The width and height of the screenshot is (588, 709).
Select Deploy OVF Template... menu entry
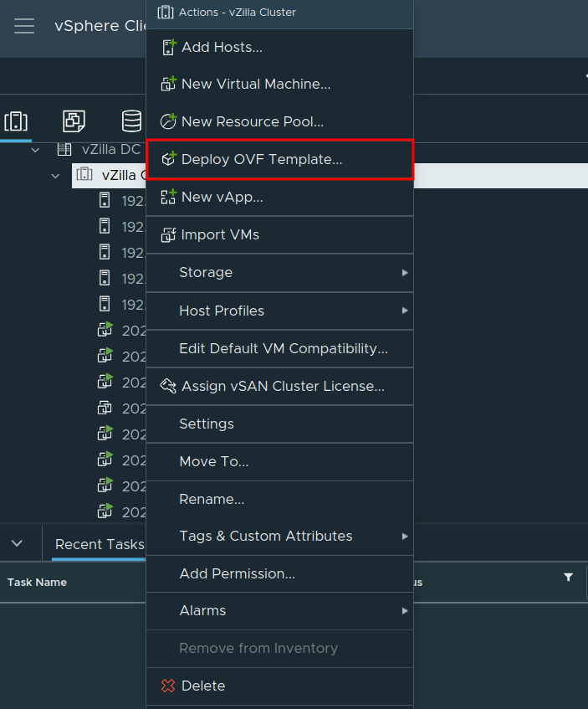pyautogui.click(x=279, y=159)
